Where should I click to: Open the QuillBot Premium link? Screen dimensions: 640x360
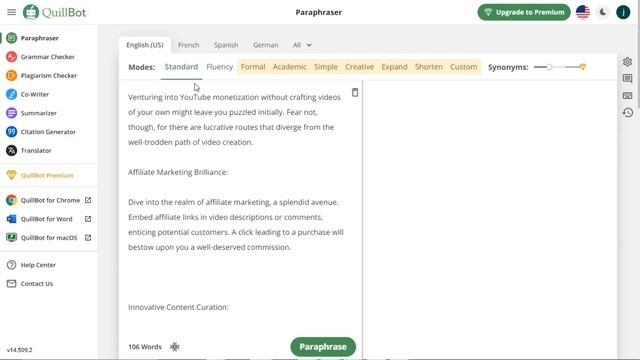[x=47, y=176]
